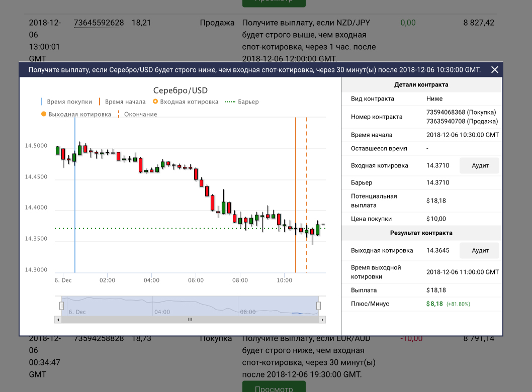Click the scrollbar right arrow under the chart
This screenshot has height=392, width=532.
pos(322,319)
